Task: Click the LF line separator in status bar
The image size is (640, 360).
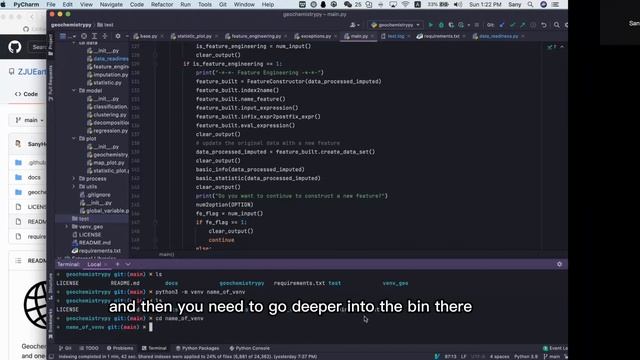Action: point(464,356)
